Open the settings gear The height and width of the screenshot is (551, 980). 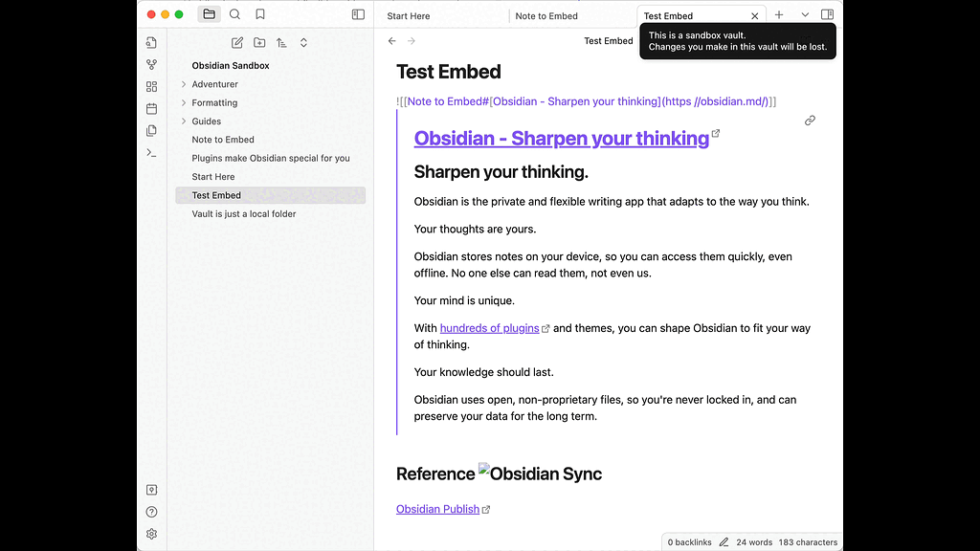tap(151, 534)
